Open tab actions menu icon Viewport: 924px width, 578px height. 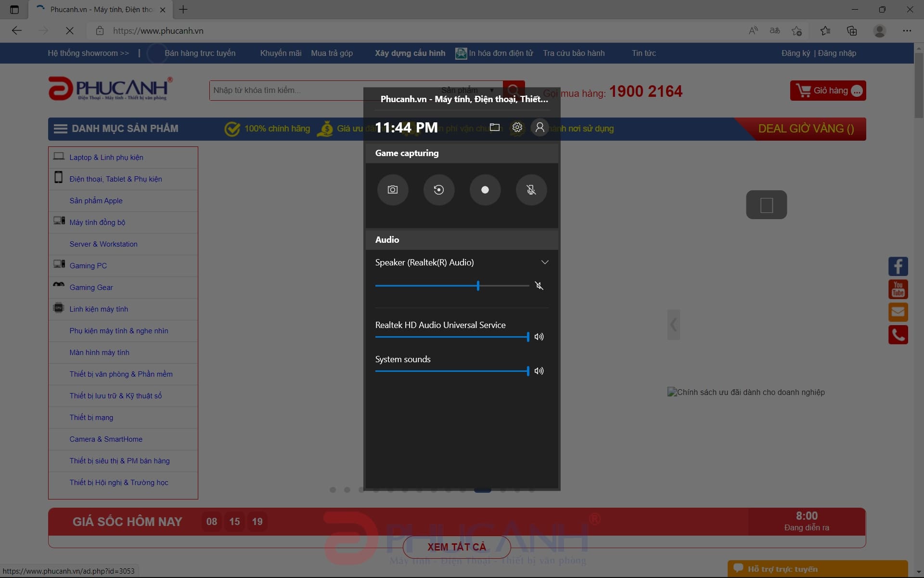[14, 9]
